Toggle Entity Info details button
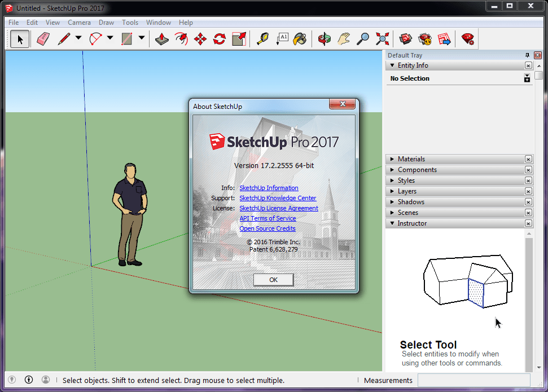This screenshot has height=392, width=548. coord(527,78)
